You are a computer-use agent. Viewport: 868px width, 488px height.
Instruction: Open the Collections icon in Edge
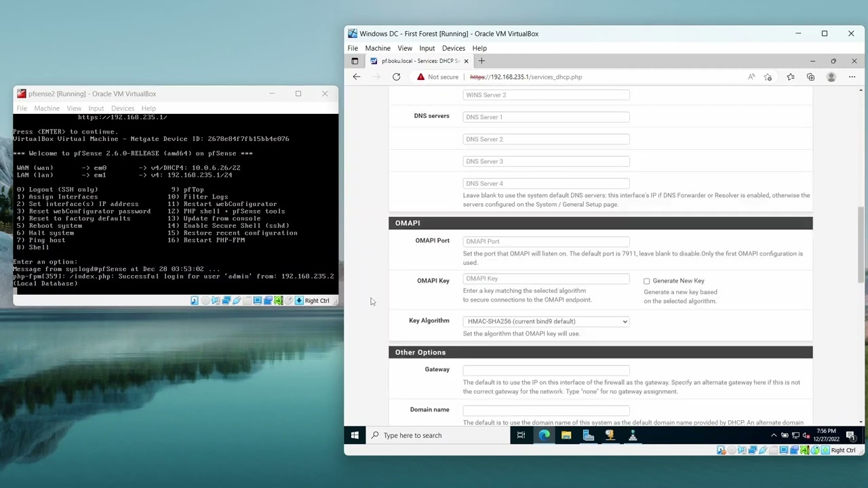[810, 77]
